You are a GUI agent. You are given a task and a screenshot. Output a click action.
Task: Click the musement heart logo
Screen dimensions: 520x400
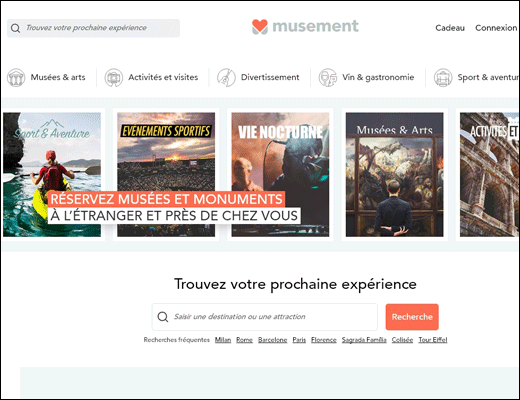[260, 27]
